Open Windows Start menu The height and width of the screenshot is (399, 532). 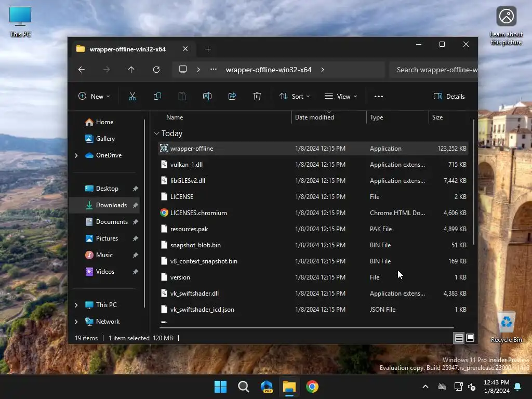220,387
